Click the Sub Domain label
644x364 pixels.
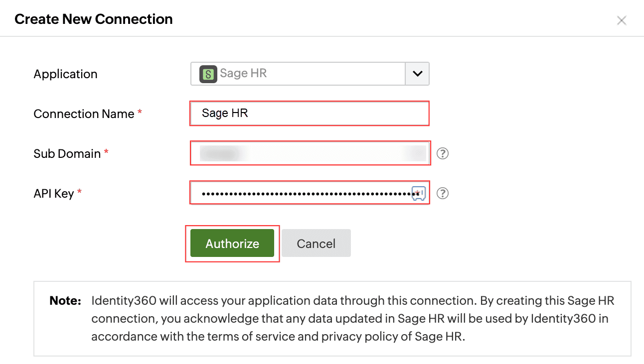click(x=67, y=154)
